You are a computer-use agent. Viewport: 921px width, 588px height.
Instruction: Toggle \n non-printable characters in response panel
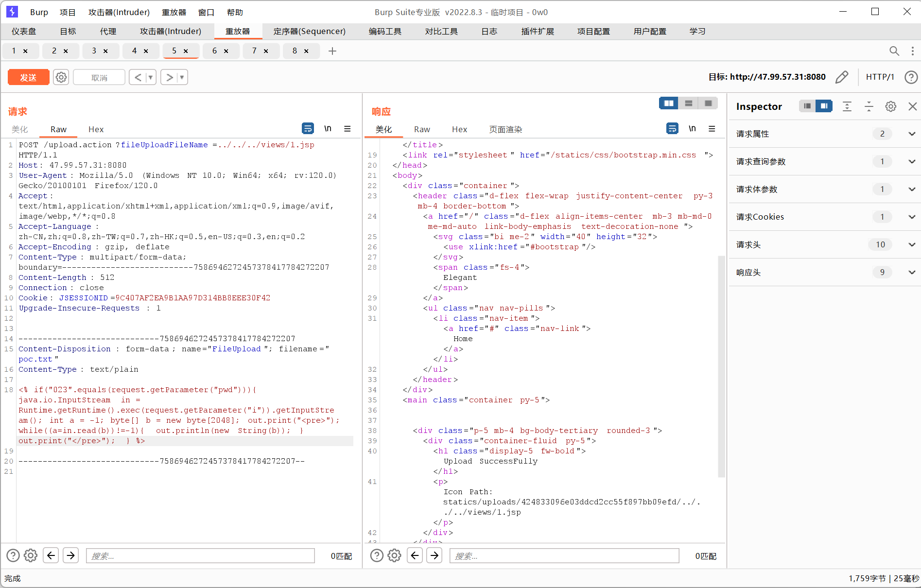pyautogui.click(x=692, y=128)
